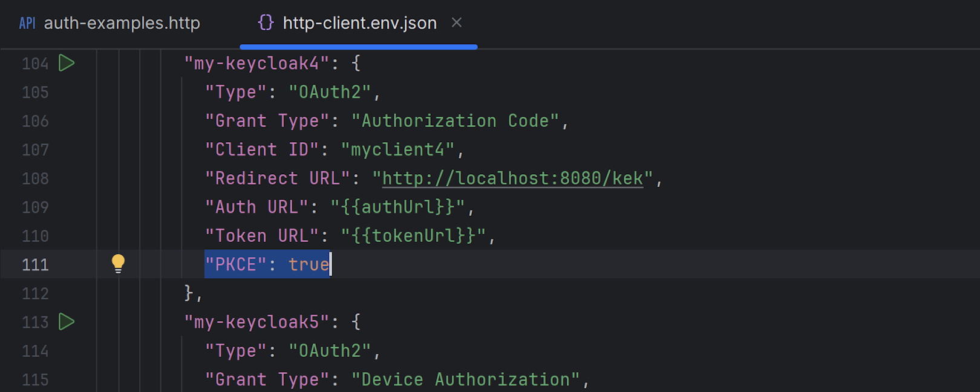Screen dimensions: 980x392
Task: Click the true value of PKCE
Action: pyautogui.click(x=309, y=264)
